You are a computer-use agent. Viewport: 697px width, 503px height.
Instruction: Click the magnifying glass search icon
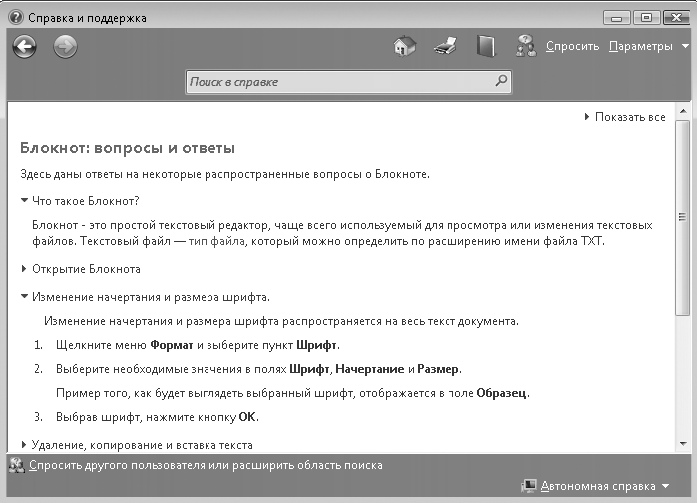(501, 81)
